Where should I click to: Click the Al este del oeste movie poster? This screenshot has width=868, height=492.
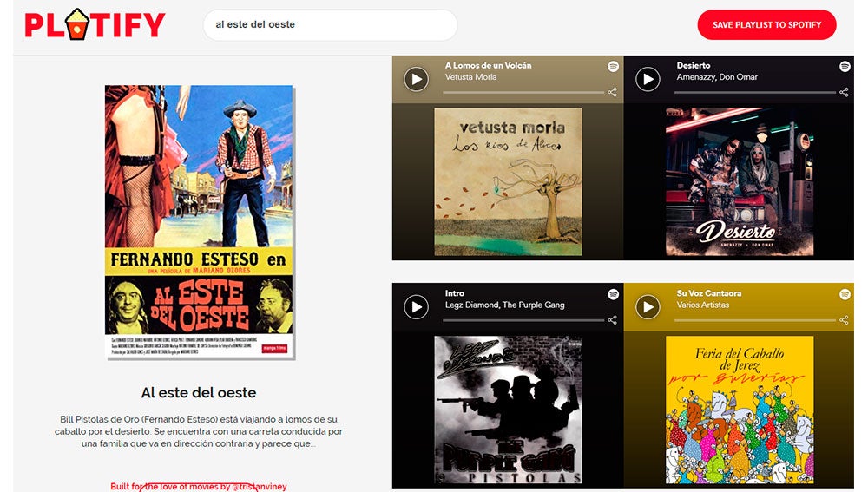(200, 221)
